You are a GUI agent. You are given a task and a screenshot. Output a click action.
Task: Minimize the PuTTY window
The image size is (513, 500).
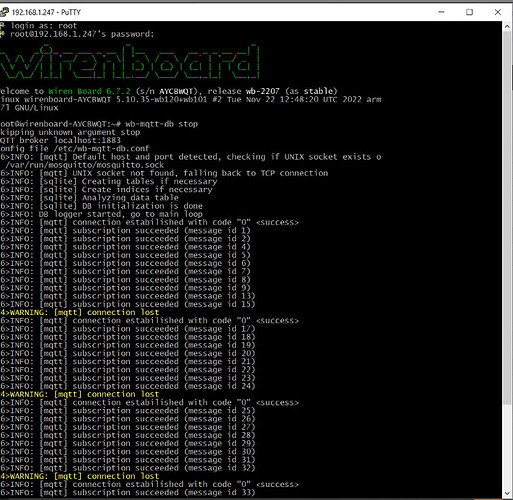(x=441, y=12)
